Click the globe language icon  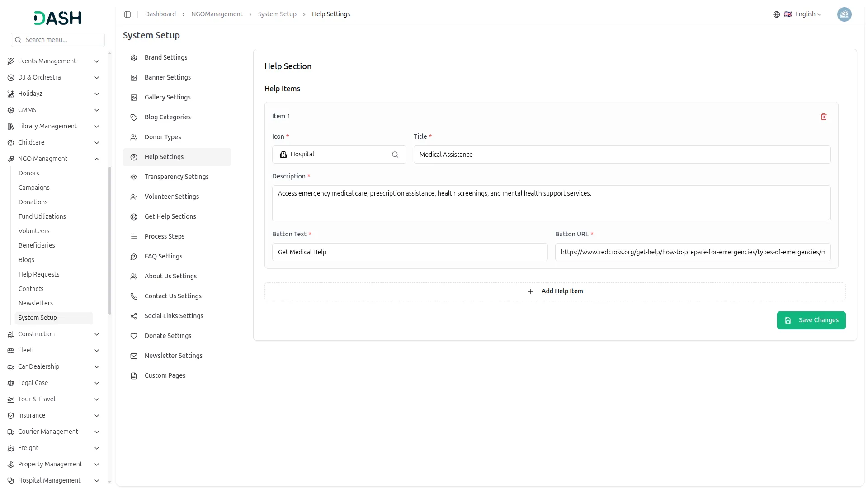(776, 14)
